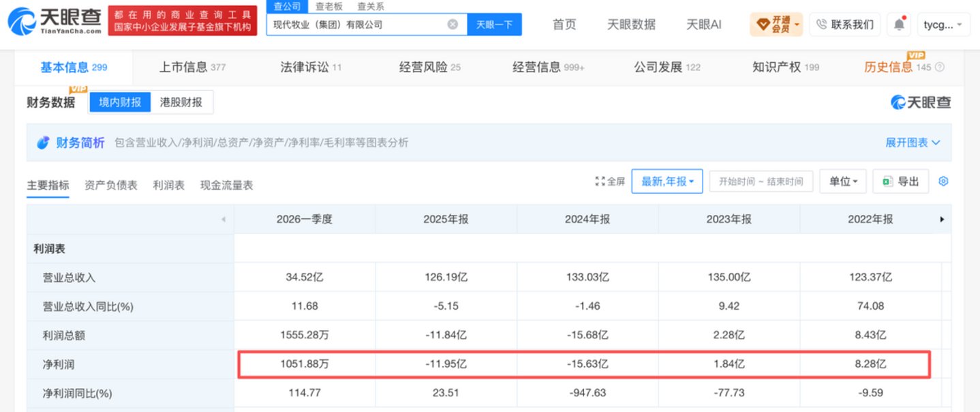This screenshot has width=980, height=412.
Task: Click the 1051.88万 net profit cell
Action: click(x=305, y=364)
